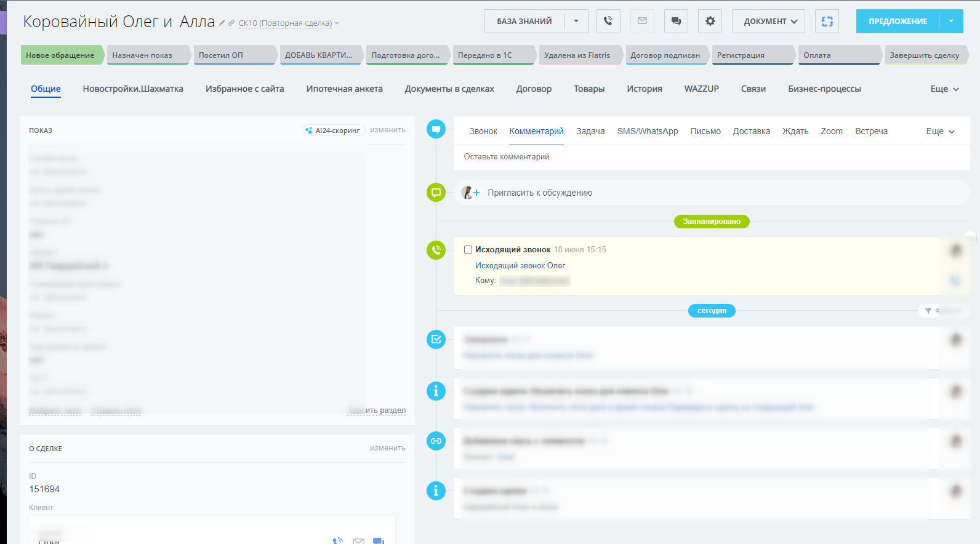Click the link chain icon beside deal title

click(x=231, y=23)
